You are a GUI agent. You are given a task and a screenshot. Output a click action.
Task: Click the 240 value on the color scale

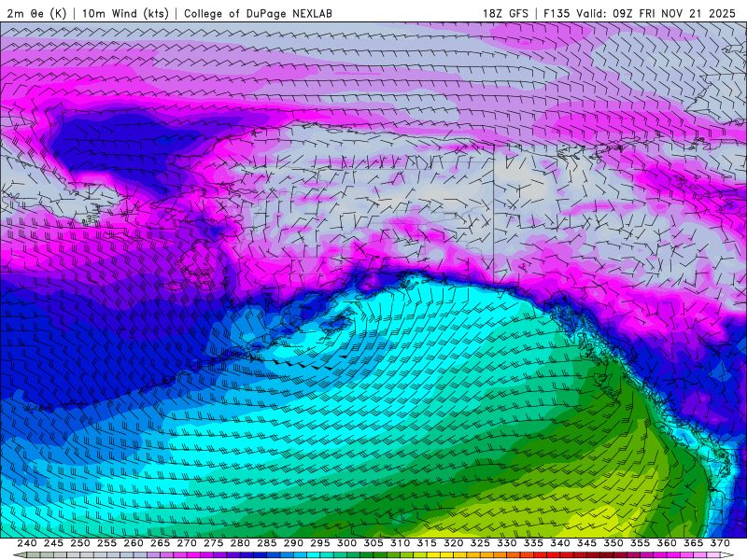click(27, 543)
